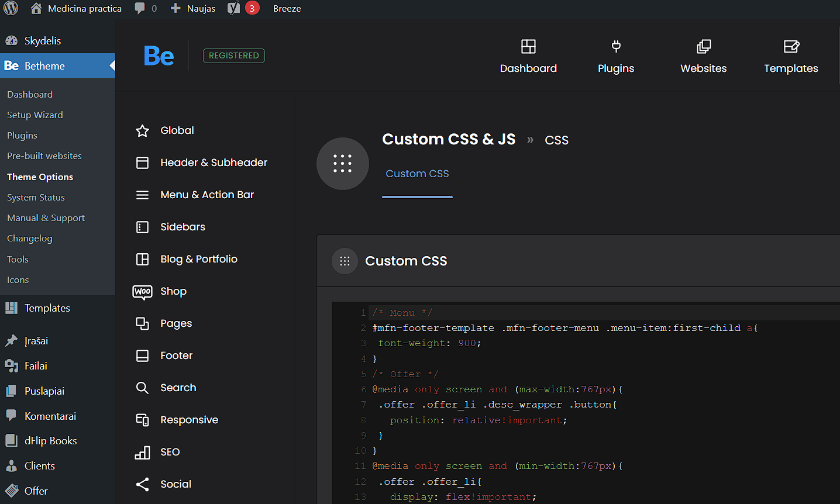Click the magnifier icon beside Search
This screenshot has height=504, width=840.
pyautogui.click(x=142, y=388)
